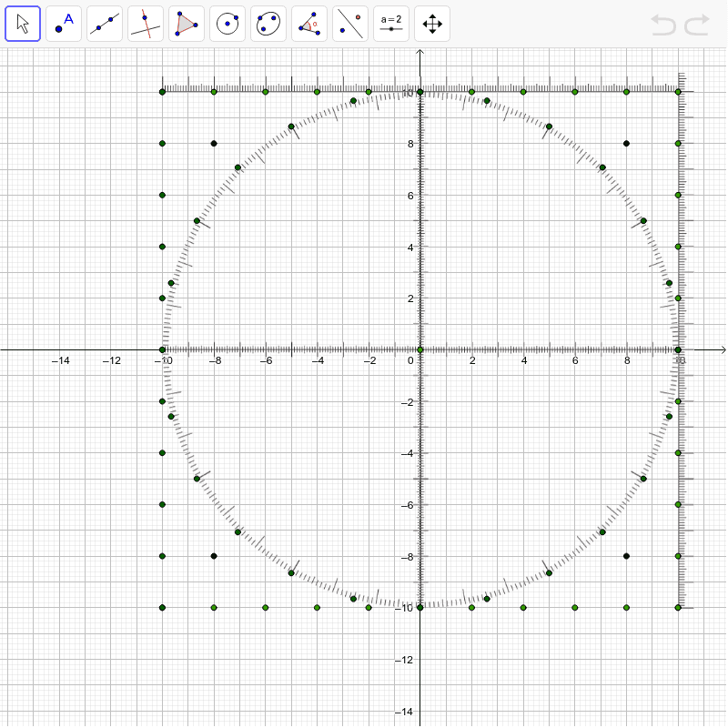This screenshot has height=728, width=728.
Task: Click the Undo button
Action: tap(663, 25)
